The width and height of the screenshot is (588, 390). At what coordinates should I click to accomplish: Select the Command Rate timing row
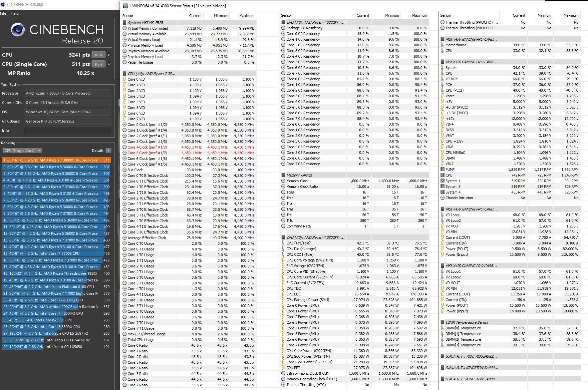(x=354, y=226)
